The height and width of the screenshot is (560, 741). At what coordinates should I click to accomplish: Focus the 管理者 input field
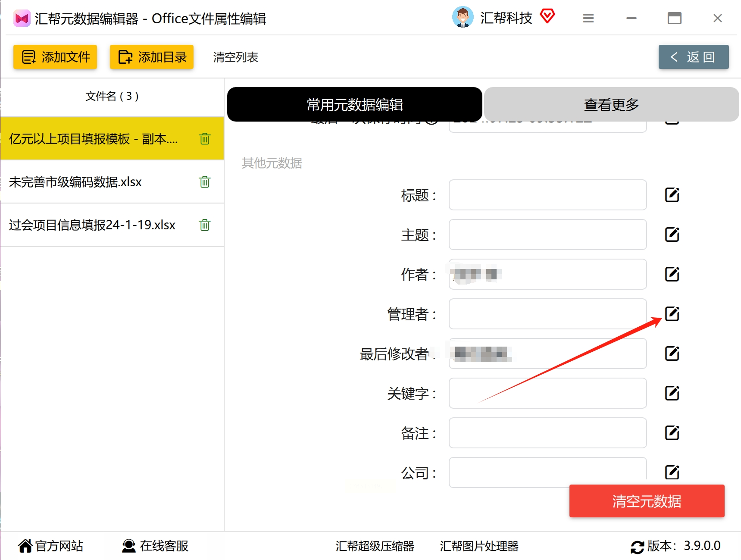(x=547, y=314)
